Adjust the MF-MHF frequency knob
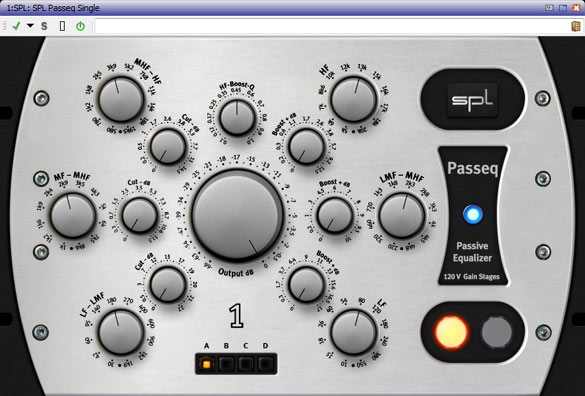585x396 pixels. (x=73, y=215)
